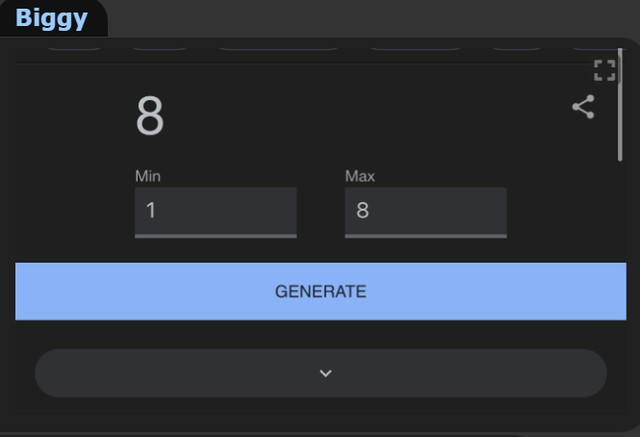Click the GENERATE text on blue bar
Screen dimensions: 640x437
pyautogui.click(x=320, y=291)
